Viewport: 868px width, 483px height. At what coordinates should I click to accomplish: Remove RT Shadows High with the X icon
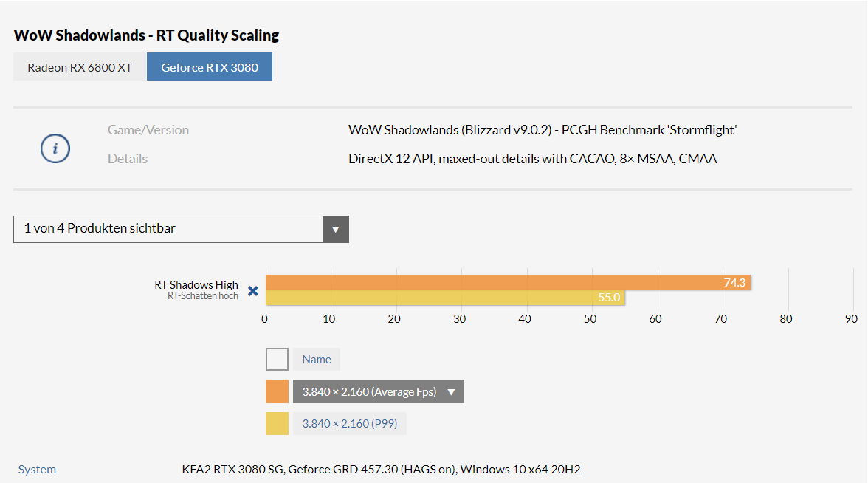[x=253, y=291]
